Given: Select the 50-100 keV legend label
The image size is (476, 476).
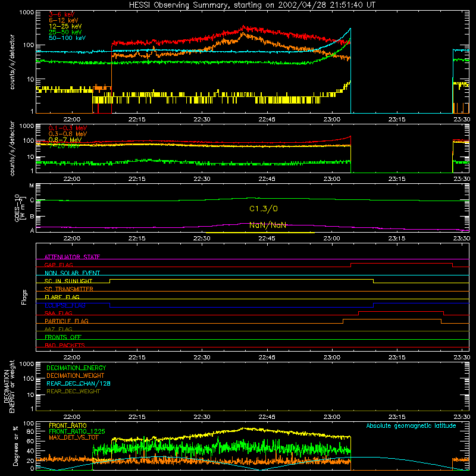Looking at the screenshot, I should pos(67,38).
